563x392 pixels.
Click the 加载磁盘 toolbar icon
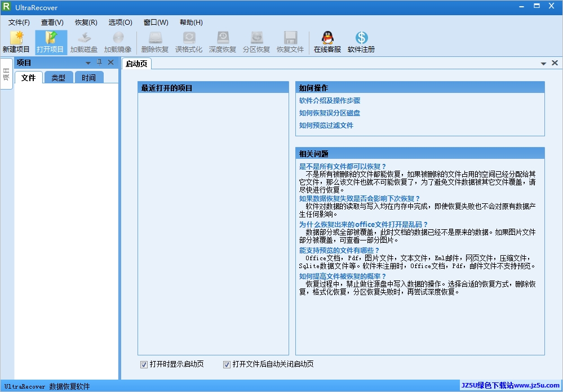[x=84, y=42]
